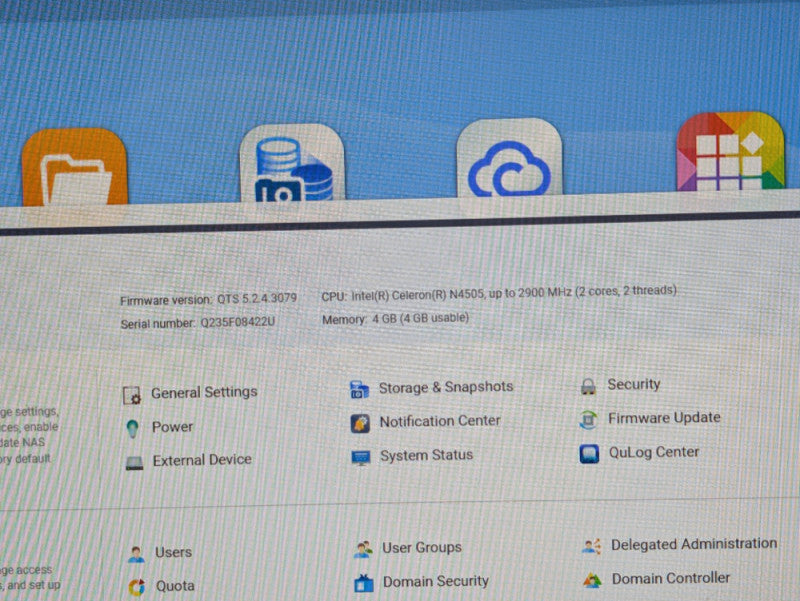
Task: Open Storage & Snapshots link in Control Panel
Action: 446,387
